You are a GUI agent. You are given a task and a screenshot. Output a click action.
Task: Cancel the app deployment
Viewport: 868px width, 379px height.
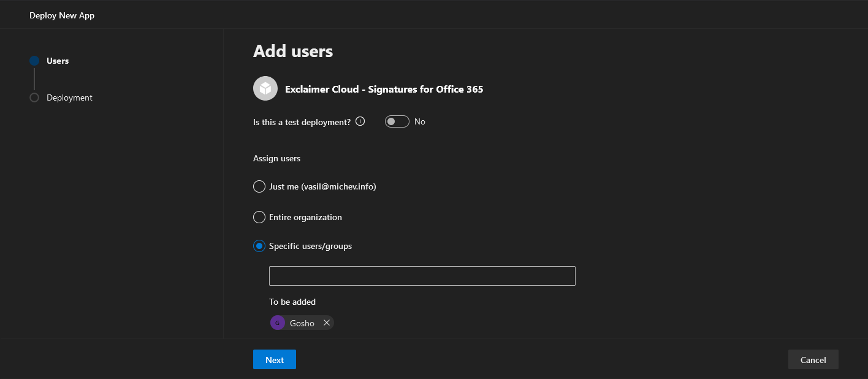(x=813, y=360)
